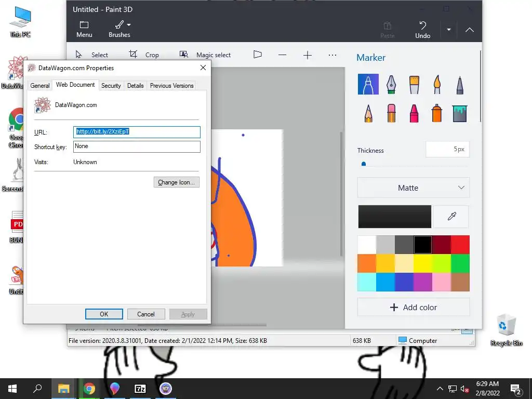The height and width of the screenshot is (399, 532).
Task: Click the vertical scrollbar beside the canvas
Action: click(x=341, y=194)
